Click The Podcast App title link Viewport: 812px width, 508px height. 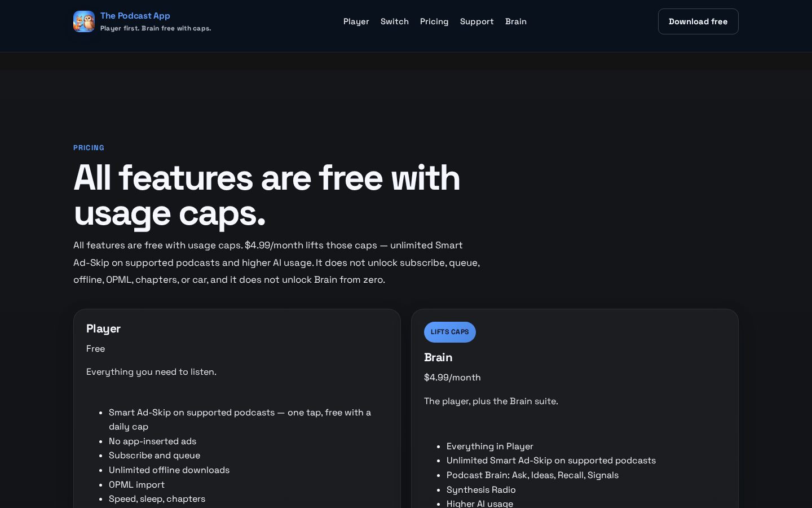click(135, 16)
